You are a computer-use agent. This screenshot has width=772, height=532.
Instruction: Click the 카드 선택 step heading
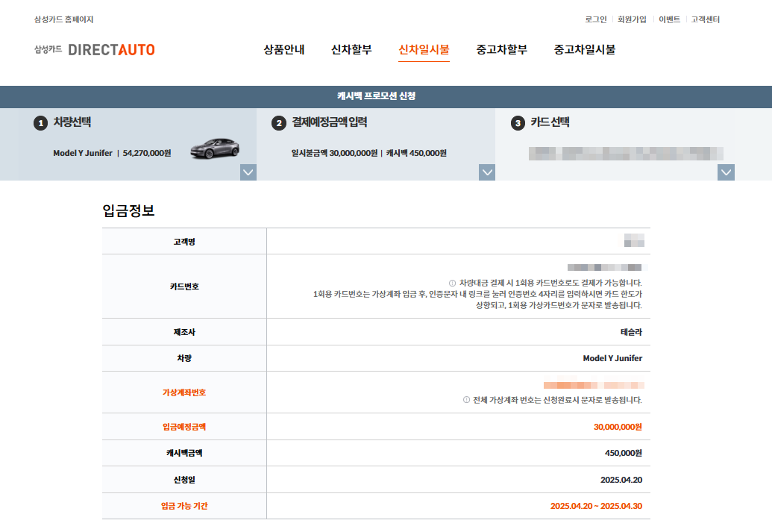[550, 122]
